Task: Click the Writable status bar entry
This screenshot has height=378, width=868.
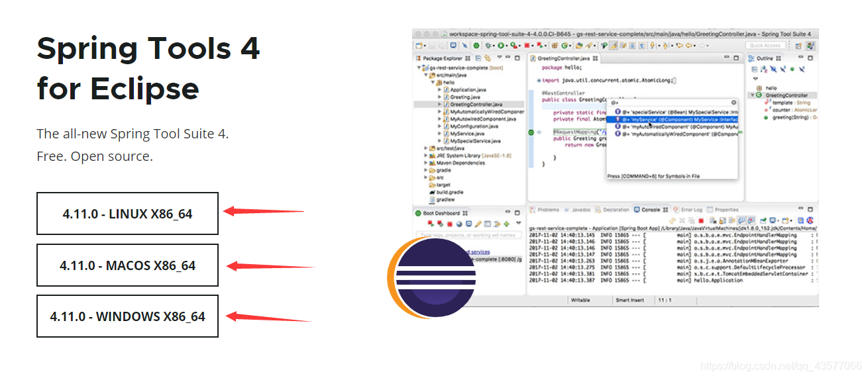Action: tap(580, 300)
